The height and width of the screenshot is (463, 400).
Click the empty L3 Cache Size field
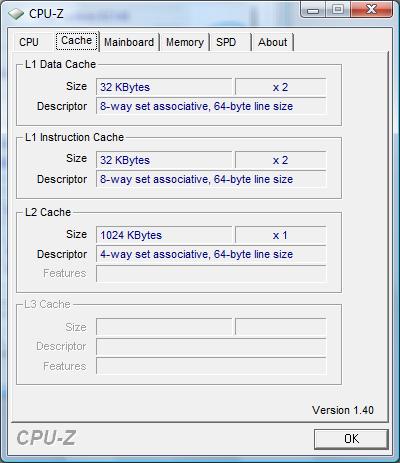[x=164, y=327]
